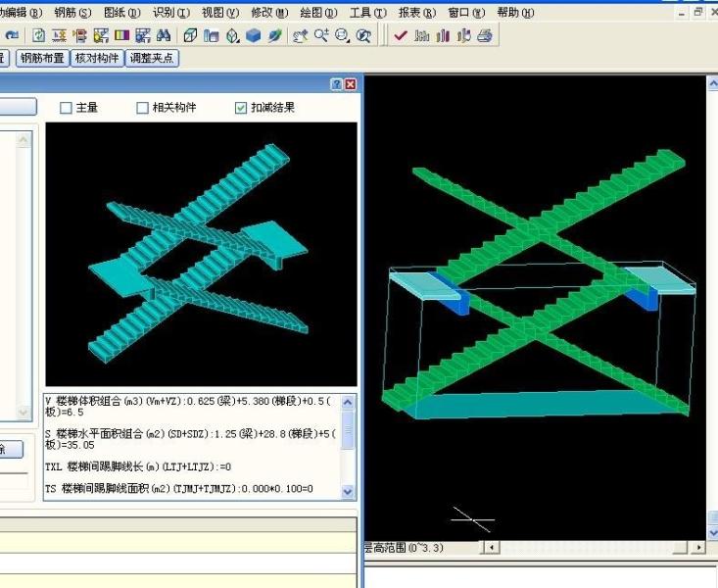Click down arrow of left list scrollbar
Image resolution: width=718 pixels, height=588 pixels.
coord(24,412)
